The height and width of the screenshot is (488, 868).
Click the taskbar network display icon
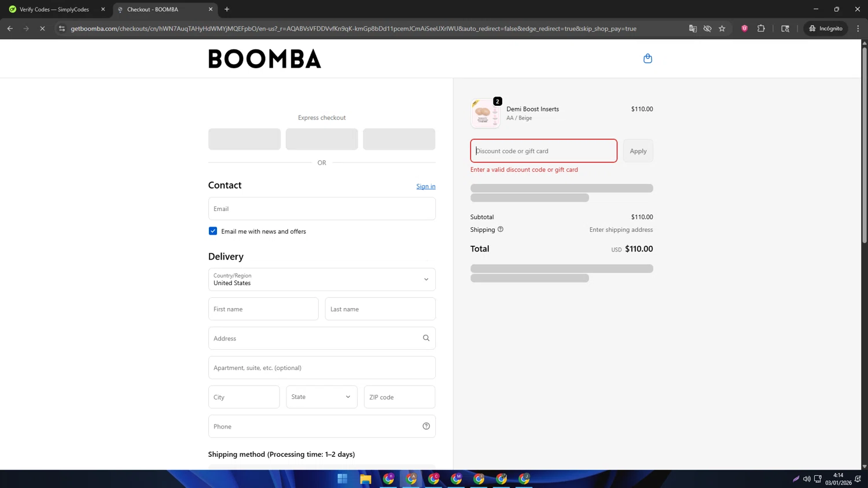pyautogui.click(x=818, y=479)
